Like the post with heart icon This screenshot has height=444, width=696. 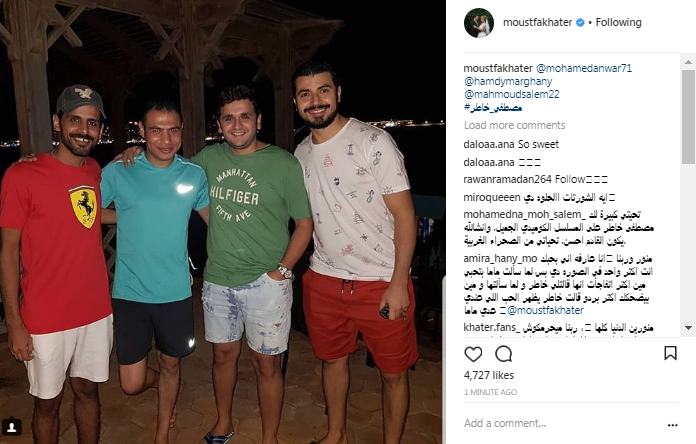473,354
